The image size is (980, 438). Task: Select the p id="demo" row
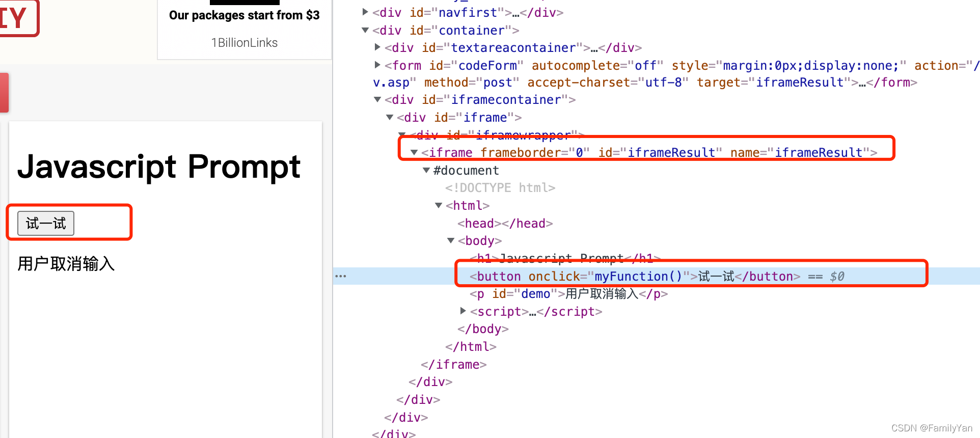pyautogui.click(x=569, y=294)
